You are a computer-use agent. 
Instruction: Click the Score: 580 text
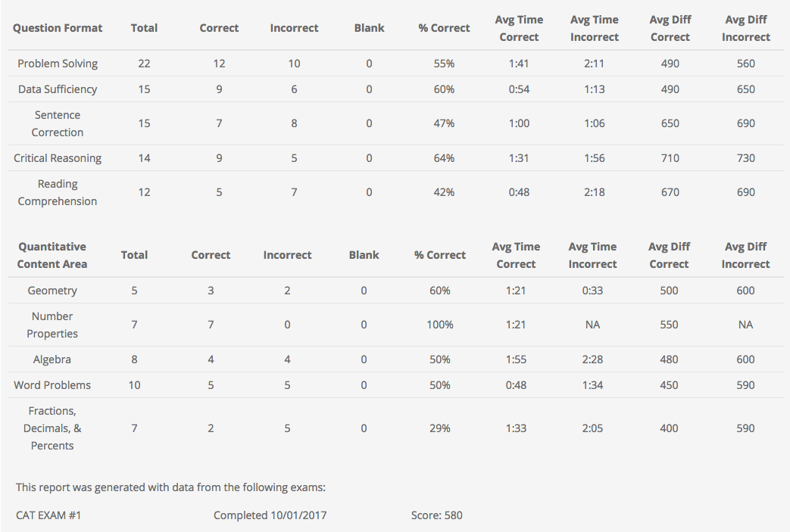(x=436, y=515)
